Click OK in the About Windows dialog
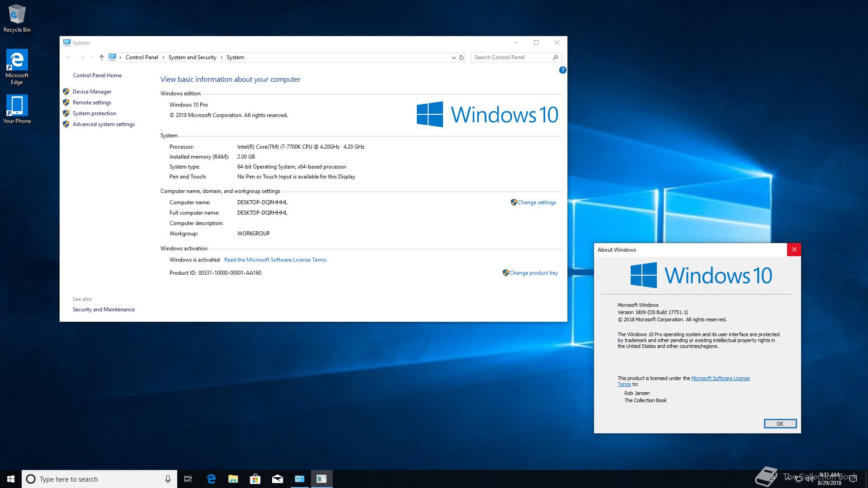This screenshot has width=868, height=488. click(780, 423)
